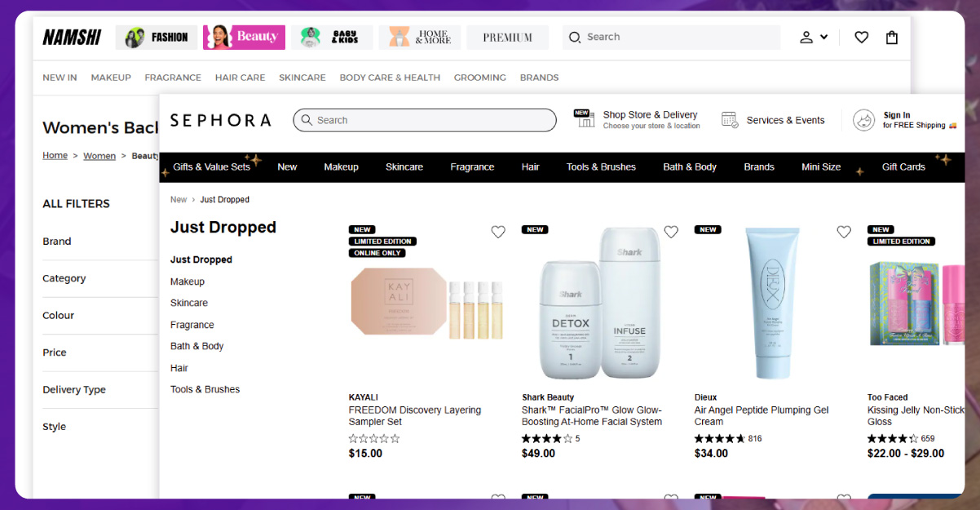The width and height of the screenshot is (980, 510).
Task: Click the Services & Events calendar icon
Action: point(730,120)
